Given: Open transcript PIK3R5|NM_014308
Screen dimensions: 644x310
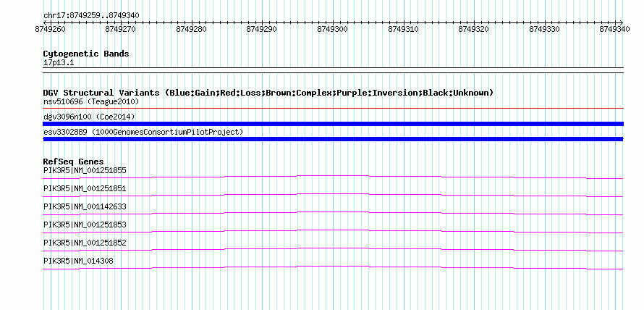Looking at the screenshot, I should tap(78, 261).
